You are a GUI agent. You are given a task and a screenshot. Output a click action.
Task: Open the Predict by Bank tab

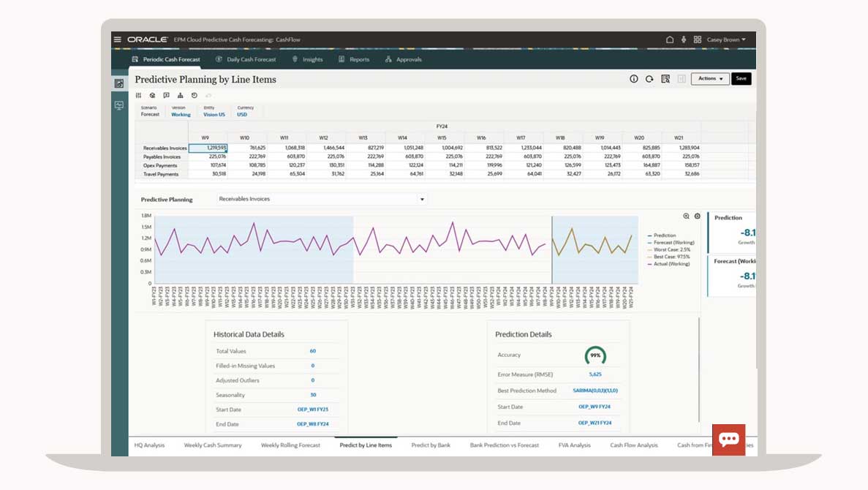pos(431,445)
